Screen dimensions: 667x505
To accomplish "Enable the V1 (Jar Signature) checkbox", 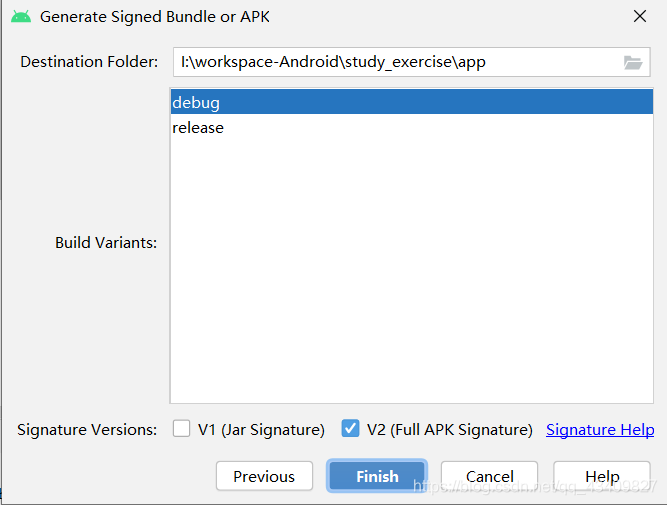I will 181,428.
